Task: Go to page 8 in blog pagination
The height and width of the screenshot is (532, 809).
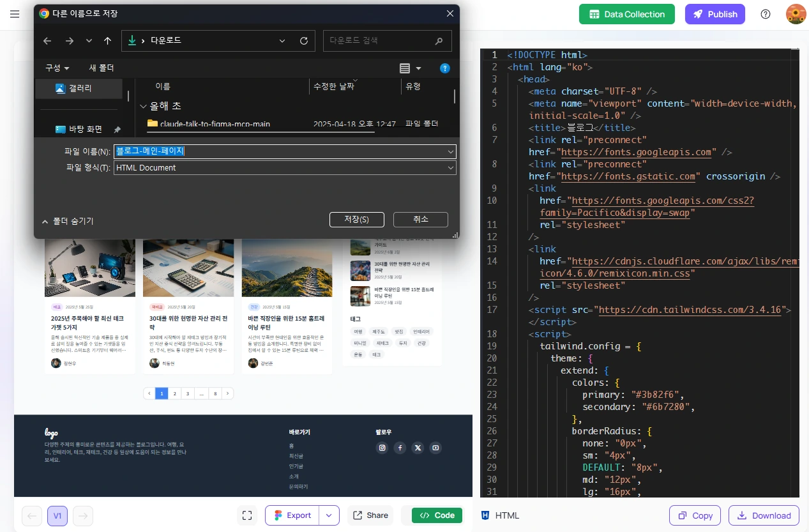Action: click(216, 393)
